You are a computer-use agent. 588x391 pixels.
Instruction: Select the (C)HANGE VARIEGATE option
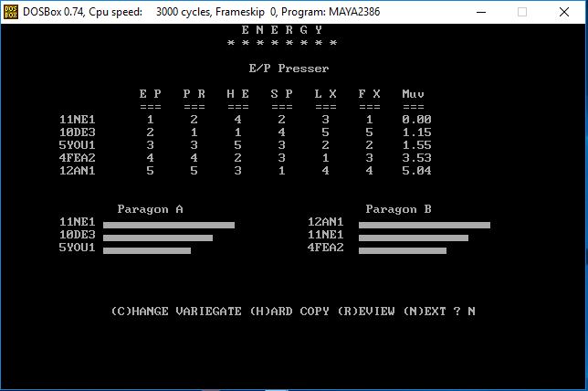tap(176, 312)
